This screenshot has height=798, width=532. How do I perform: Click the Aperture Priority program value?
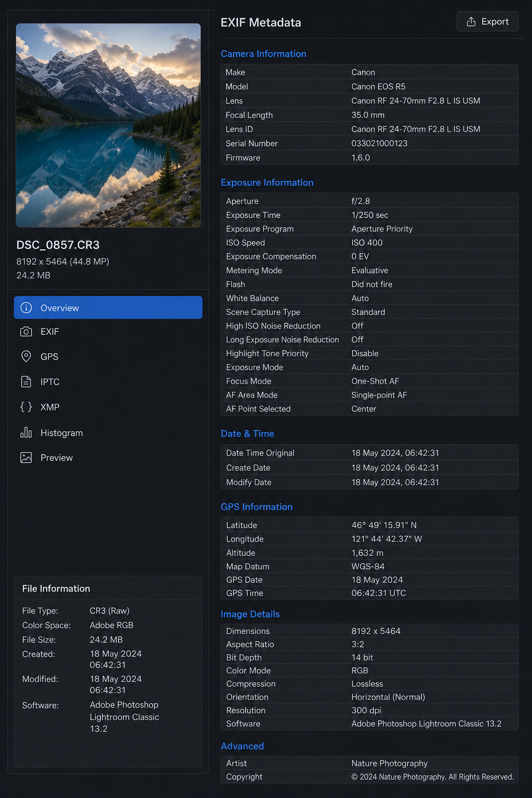(382, 229)
